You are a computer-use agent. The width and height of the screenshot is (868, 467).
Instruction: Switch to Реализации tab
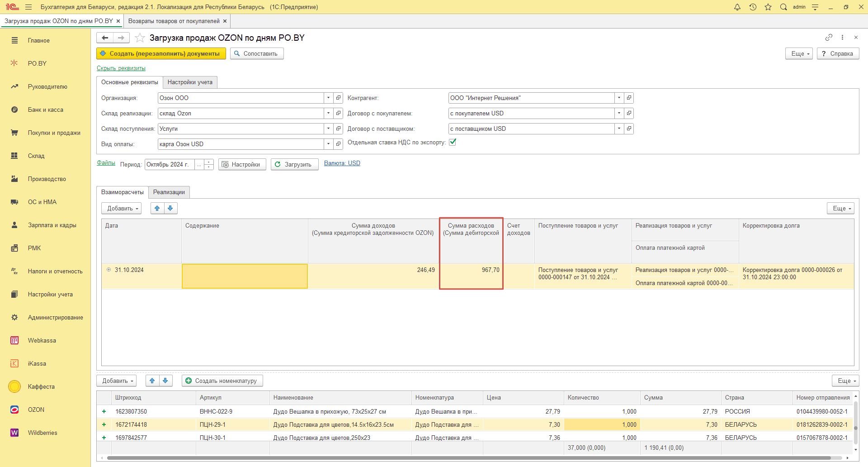[x=169, y=192]
